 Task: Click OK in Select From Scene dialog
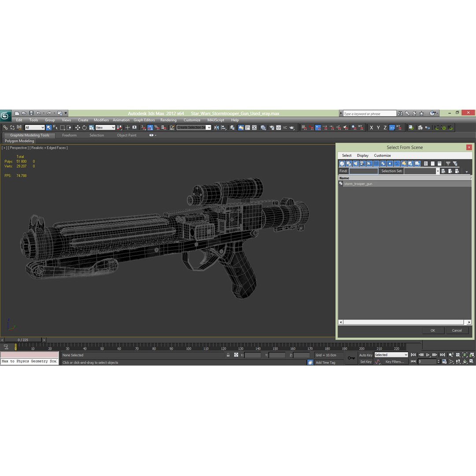click(x=433, y=331)
